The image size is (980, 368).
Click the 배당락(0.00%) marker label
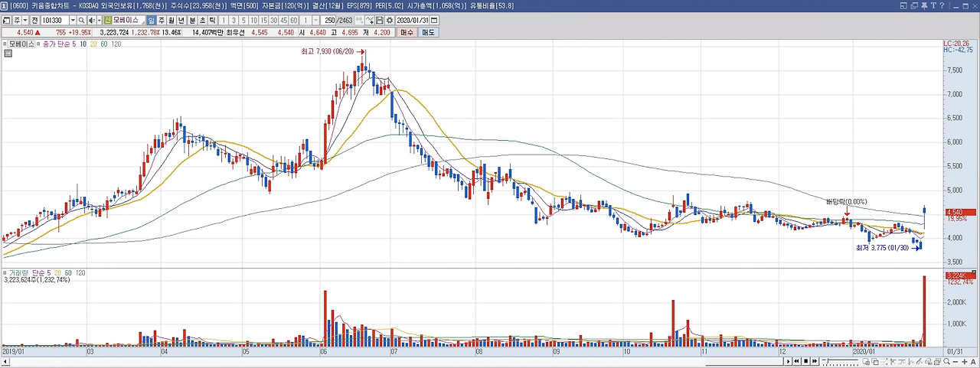click(x=846, y=201)
